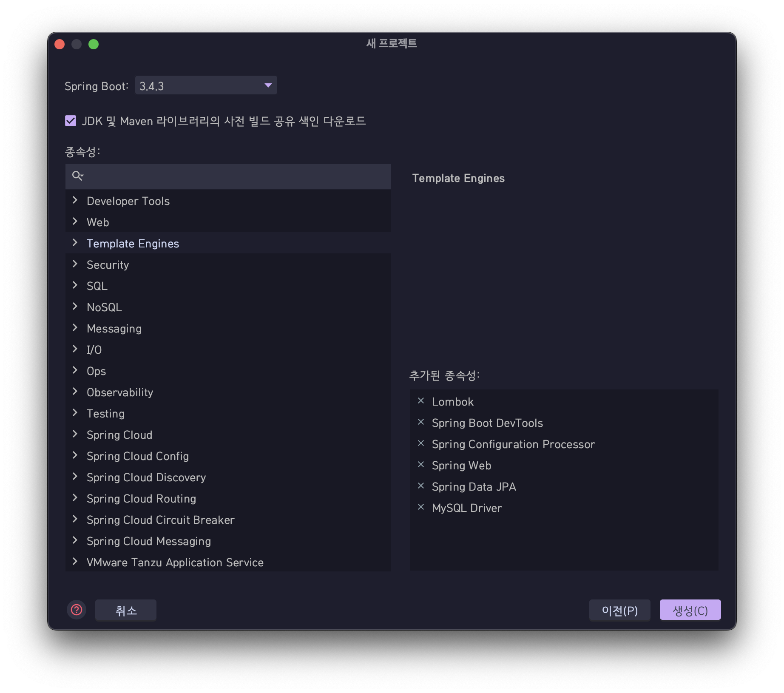
Task: Select the Security category row
Action: coord(228,264)
